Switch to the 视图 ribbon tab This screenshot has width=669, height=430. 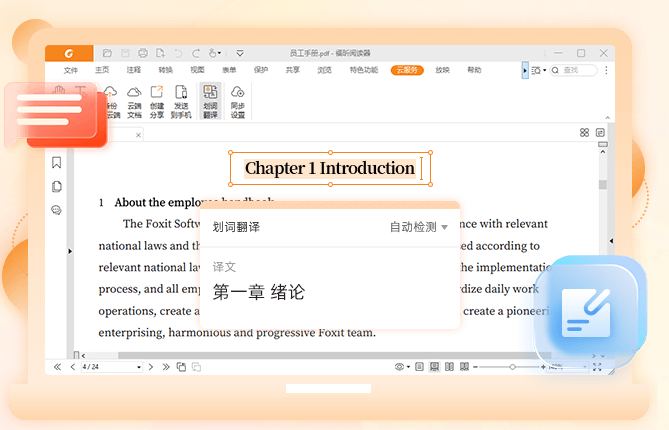(197, 70)
